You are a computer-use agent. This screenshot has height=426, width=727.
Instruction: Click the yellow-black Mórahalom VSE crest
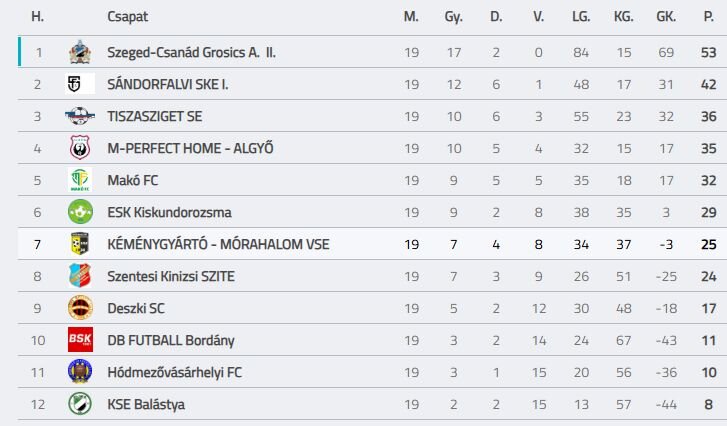point(80,244)
